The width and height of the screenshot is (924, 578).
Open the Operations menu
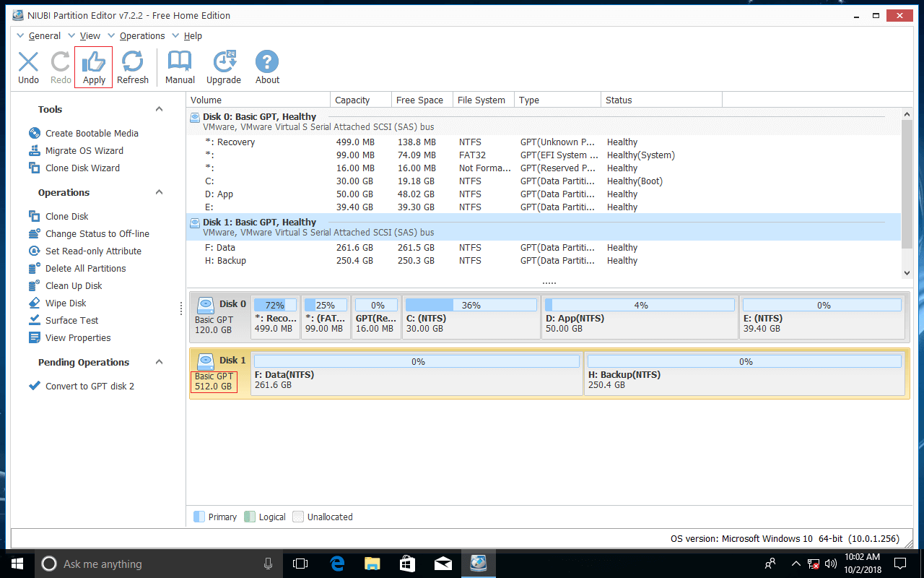click(141, 36)
